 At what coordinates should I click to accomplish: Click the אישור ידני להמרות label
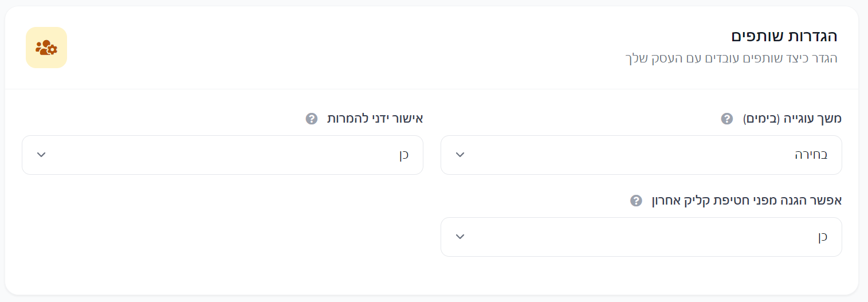[x=375, y=119]
